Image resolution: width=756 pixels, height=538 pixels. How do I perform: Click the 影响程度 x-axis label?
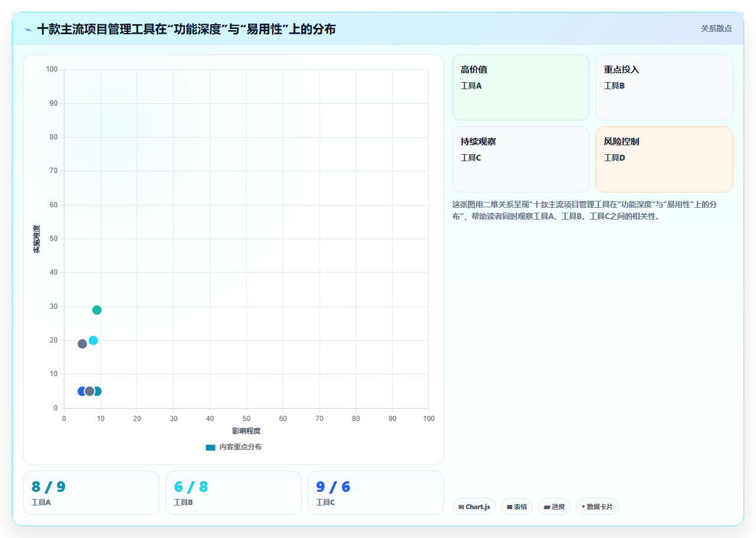tap(246, 431)
